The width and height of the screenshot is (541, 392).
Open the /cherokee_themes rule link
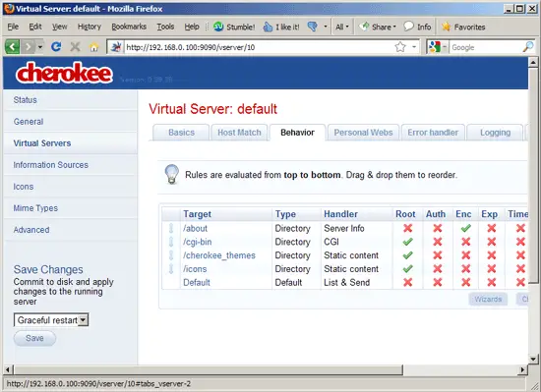pyautogui.click(x=219, y=255)
